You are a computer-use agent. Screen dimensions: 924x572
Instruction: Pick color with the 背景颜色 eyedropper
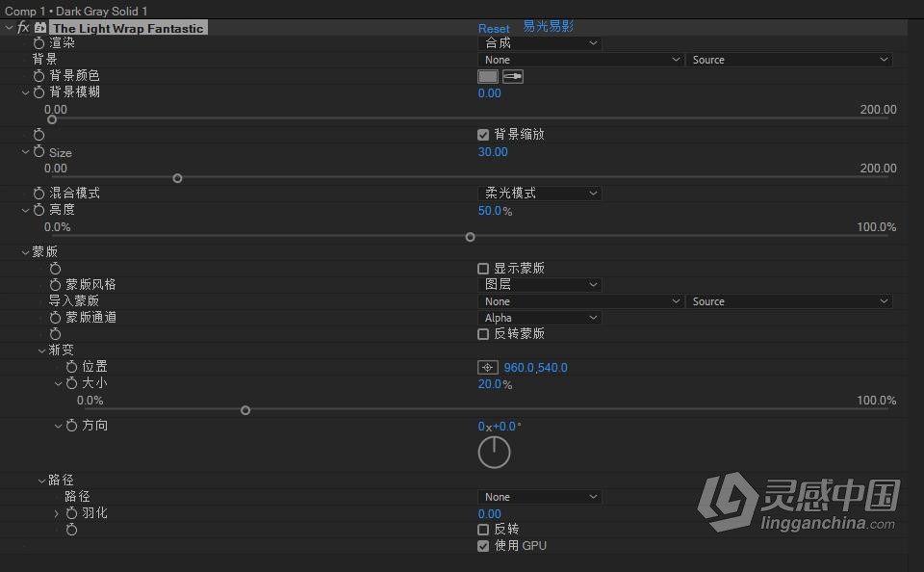pyautogui.click(x=513, y=77)
